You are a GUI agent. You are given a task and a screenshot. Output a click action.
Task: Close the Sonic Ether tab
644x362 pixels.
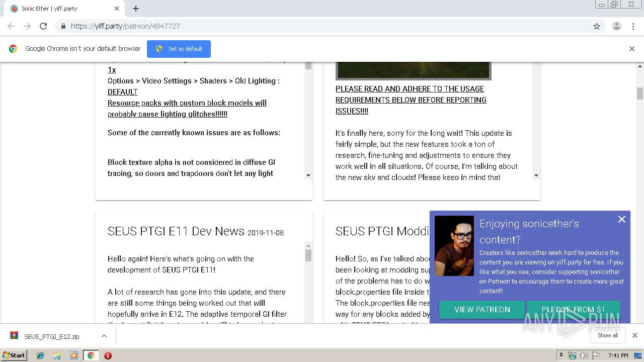[x=117, y=9]
